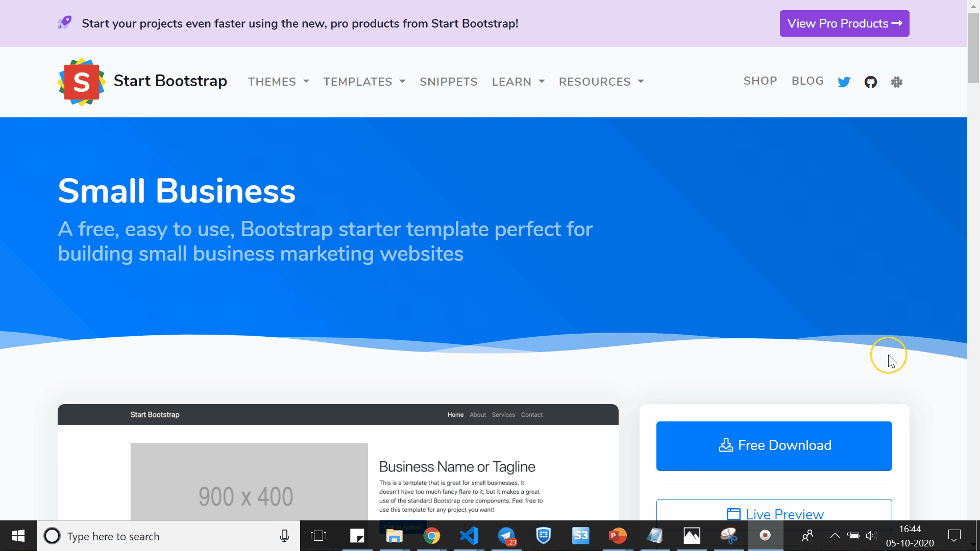Open Telegram on the taskbar

507,536
